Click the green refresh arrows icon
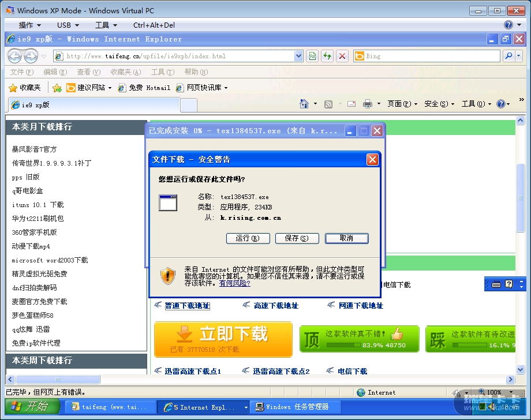 coord(327,56)
